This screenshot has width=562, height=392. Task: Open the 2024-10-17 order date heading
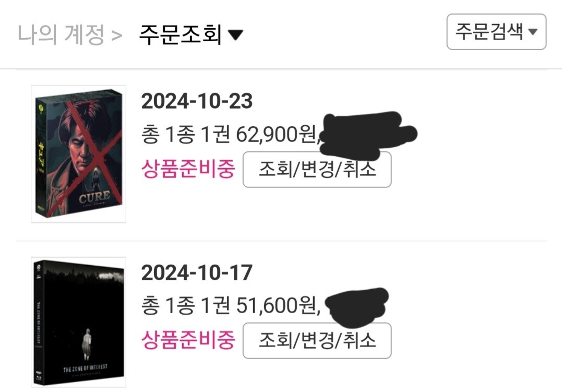point(197,273)
